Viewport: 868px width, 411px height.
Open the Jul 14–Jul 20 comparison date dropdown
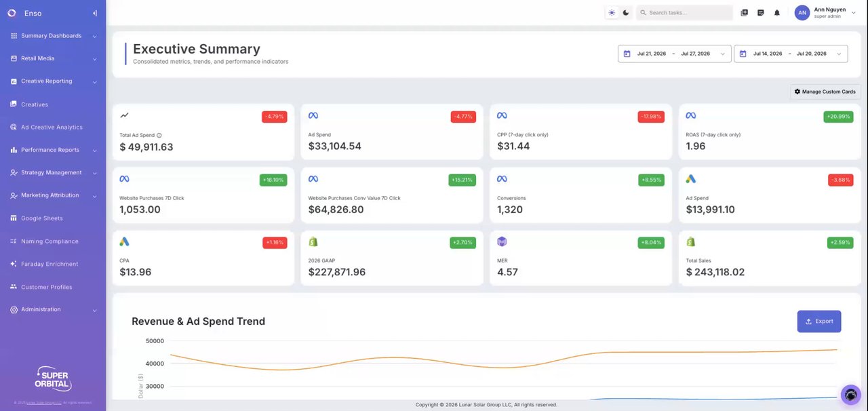coord(791,54)
